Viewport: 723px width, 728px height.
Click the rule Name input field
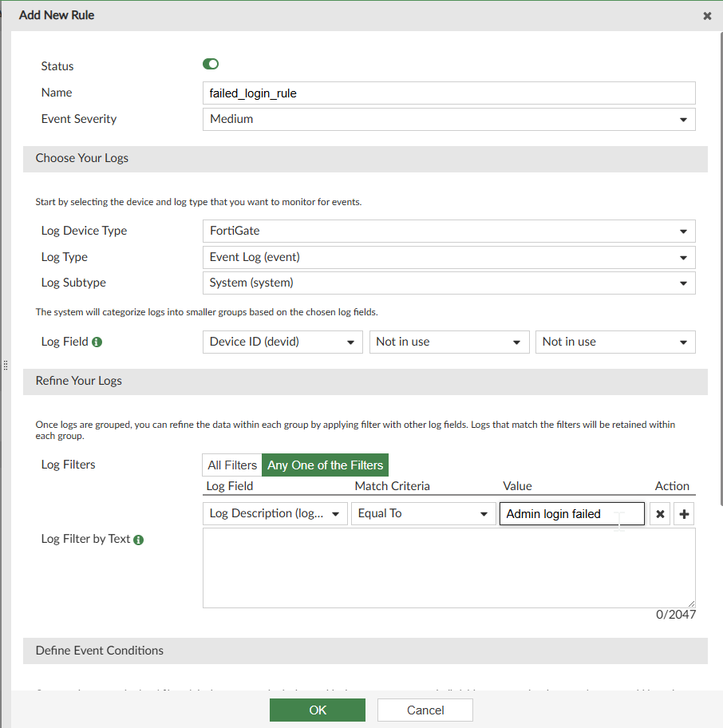coord(448,93)
